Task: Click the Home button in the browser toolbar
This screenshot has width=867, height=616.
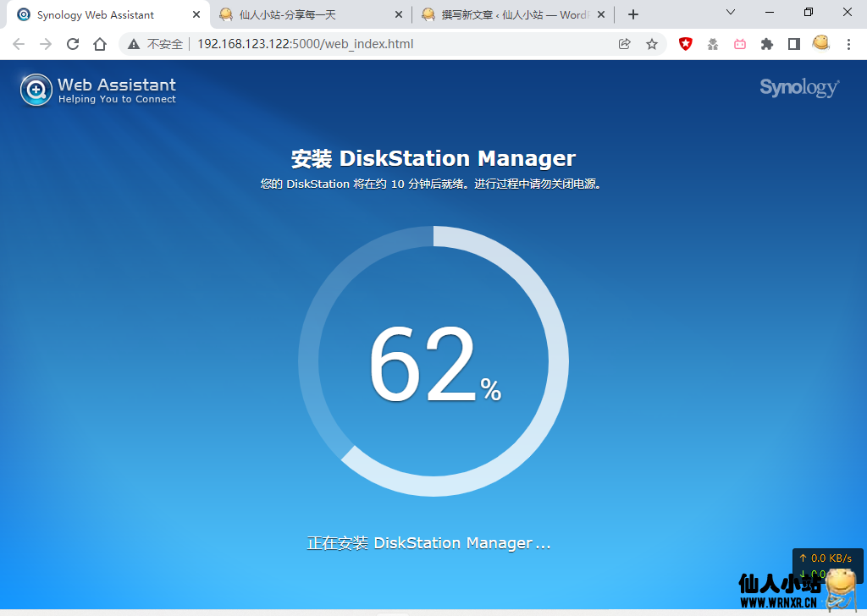Action: point(100,43)
